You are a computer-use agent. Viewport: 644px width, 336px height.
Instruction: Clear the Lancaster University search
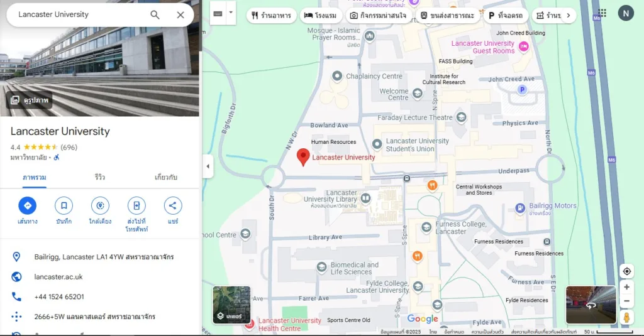[x=180, y=14]
